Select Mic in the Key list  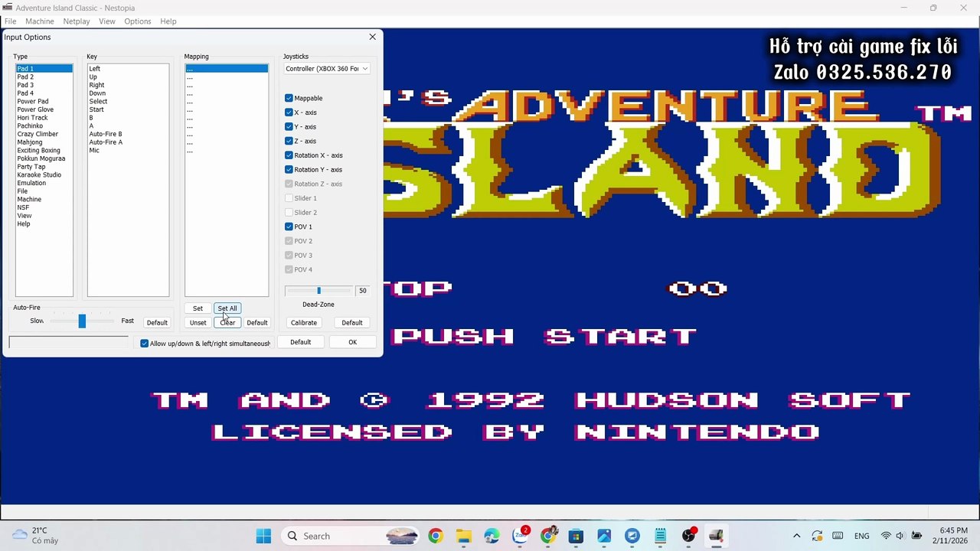click(128, 151)
